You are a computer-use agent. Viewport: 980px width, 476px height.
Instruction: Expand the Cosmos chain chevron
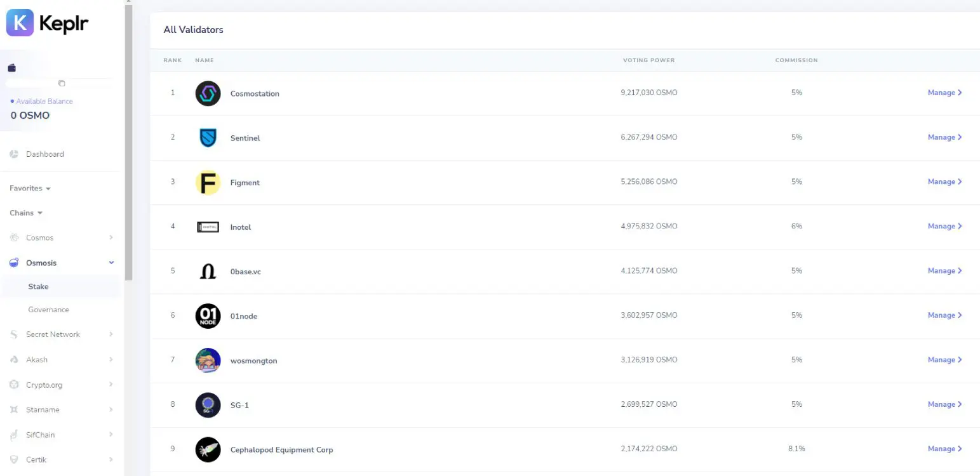[x=111, y=238]
